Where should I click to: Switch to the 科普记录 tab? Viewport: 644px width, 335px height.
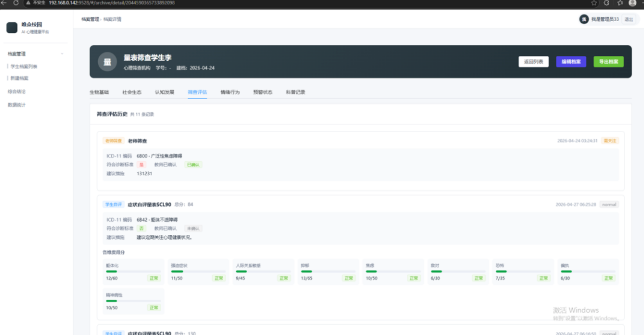(296, 92)
